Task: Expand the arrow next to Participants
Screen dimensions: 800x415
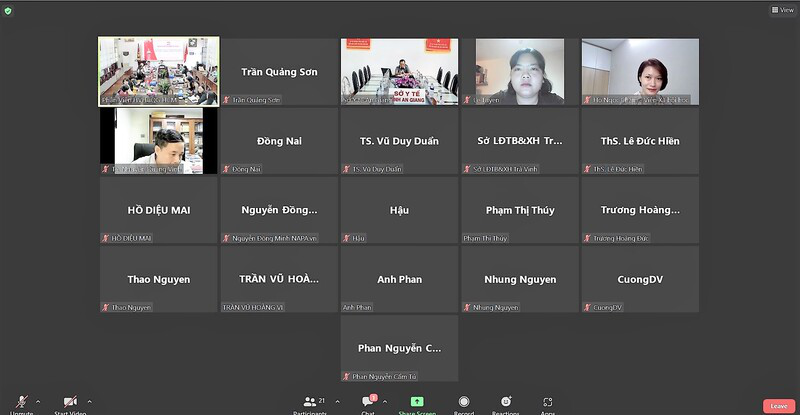Action: click(x=337, y=401)
